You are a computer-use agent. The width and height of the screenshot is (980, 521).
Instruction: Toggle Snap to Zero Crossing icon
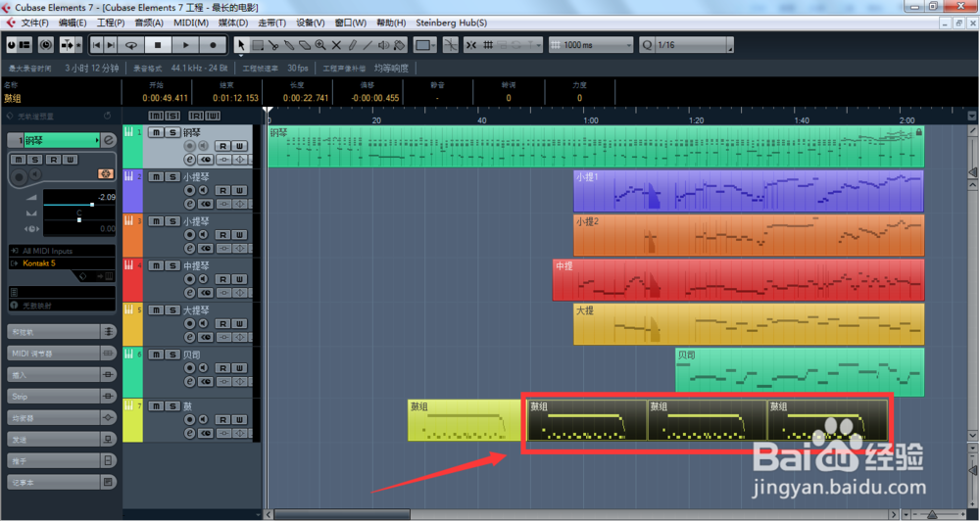(450, 45)
